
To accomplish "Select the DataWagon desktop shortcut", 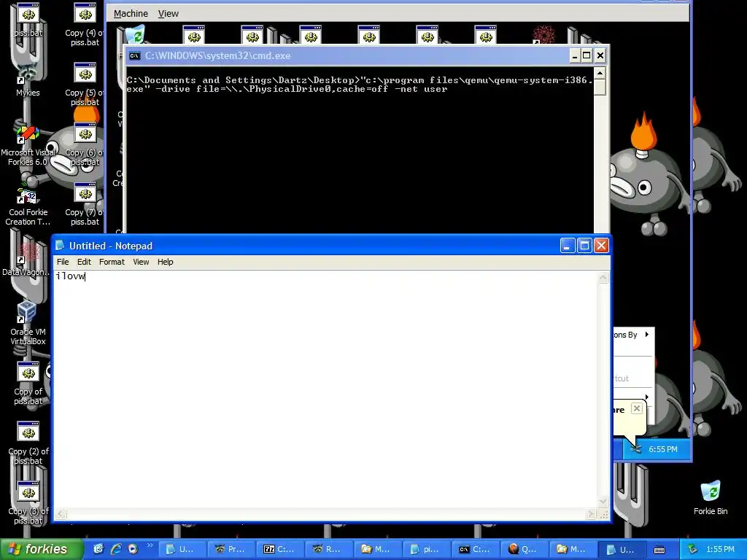I will [x=27, y=260].
